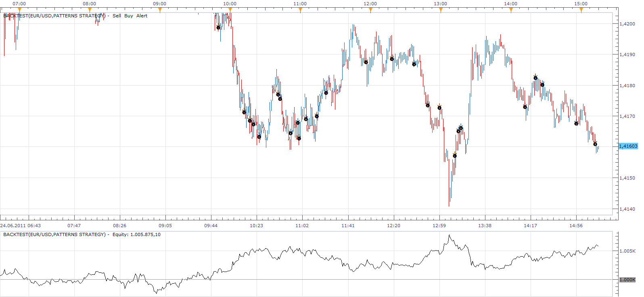This screenshot has width=644, height=297.
Task: Click the highlighted current price 1,41603
Action: click(x=628, y=146)
